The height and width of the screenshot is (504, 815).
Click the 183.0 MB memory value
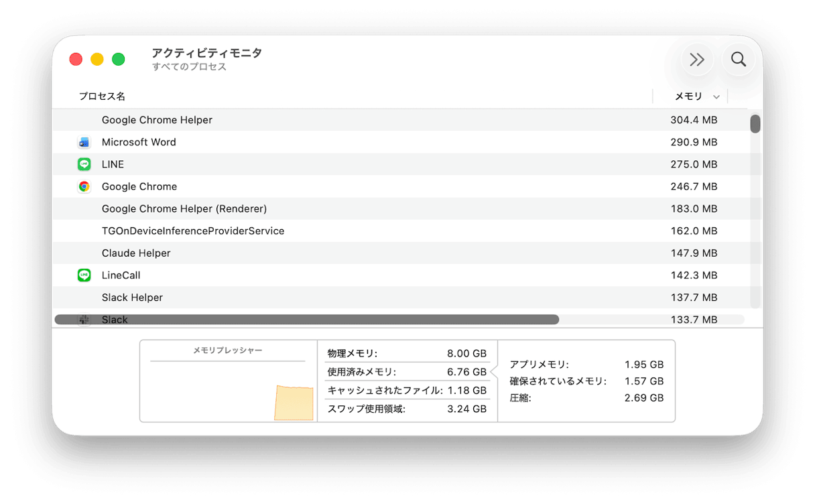(694, 208)
